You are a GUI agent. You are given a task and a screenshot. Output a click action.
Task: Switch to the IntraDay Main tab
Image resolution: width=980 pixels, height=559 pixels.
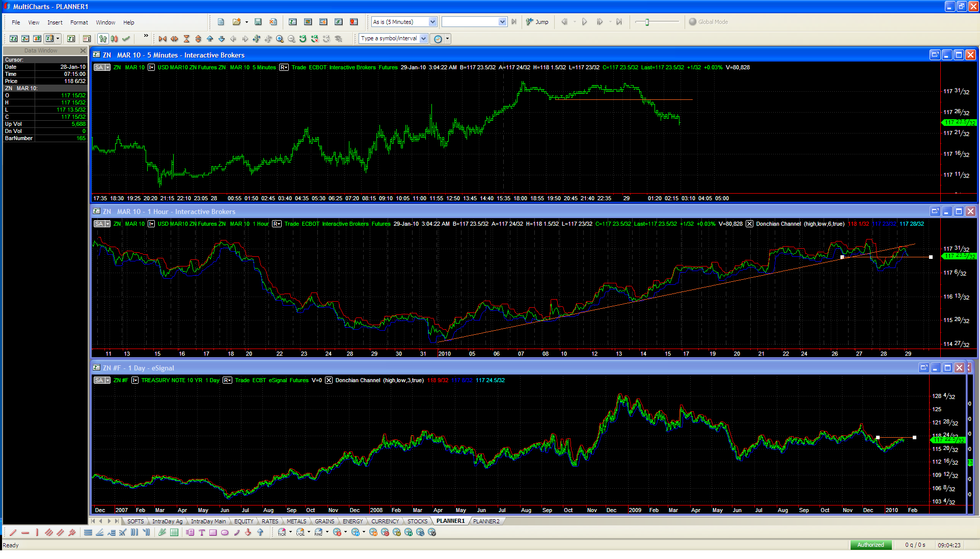click(x=208, y=521)
